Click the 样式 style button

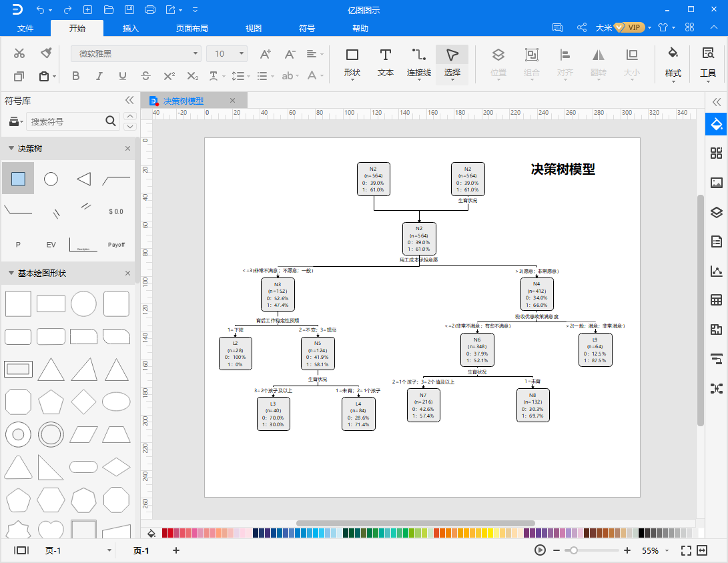[673, 63]
